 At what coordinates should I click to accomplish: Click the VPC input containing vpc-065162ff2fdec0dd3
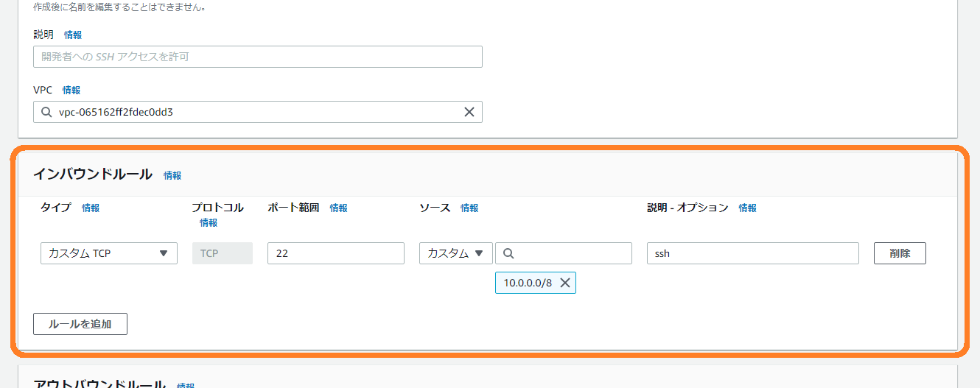(258, 112)
